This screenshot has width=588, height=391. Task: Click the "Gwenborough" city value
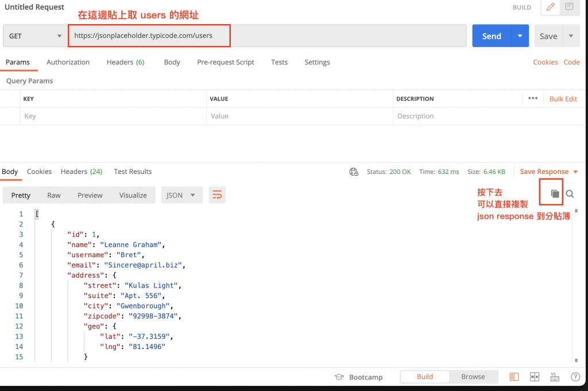tap(143, 306)
